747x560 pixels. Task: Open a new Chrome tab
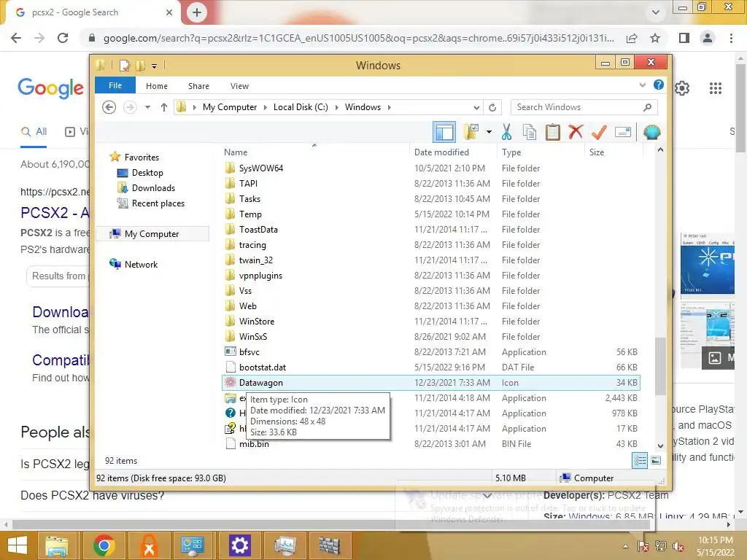coord(197,12)
